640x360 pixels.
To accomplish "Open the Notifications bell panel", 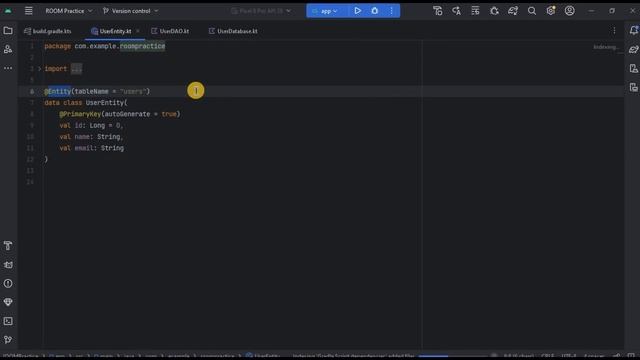I will (x=633, y=31).
